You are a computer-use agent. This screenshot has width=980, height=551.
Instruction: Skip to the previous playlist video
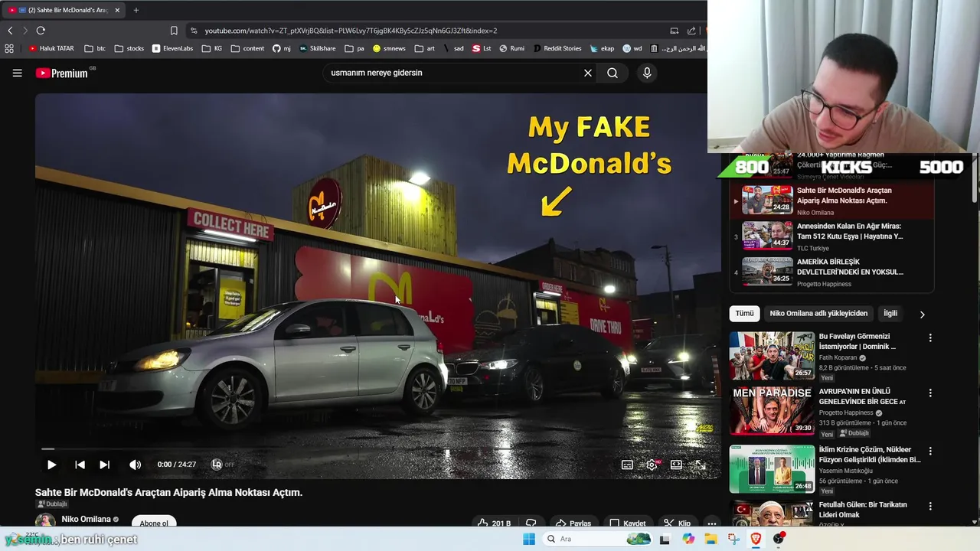(80, 465)
